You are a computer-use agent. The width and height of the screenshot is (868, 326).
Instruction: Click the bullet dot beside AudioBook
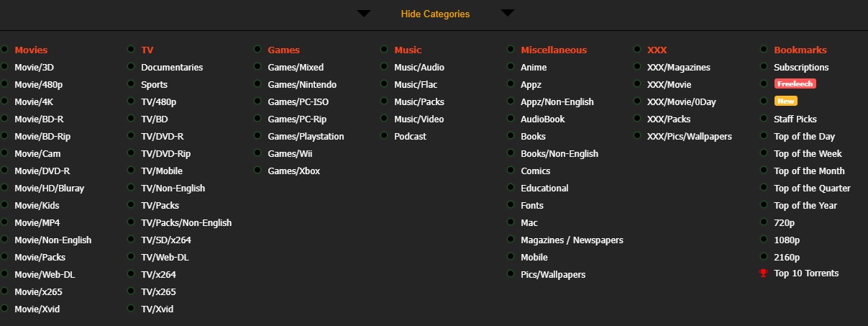tap(511, 119)
